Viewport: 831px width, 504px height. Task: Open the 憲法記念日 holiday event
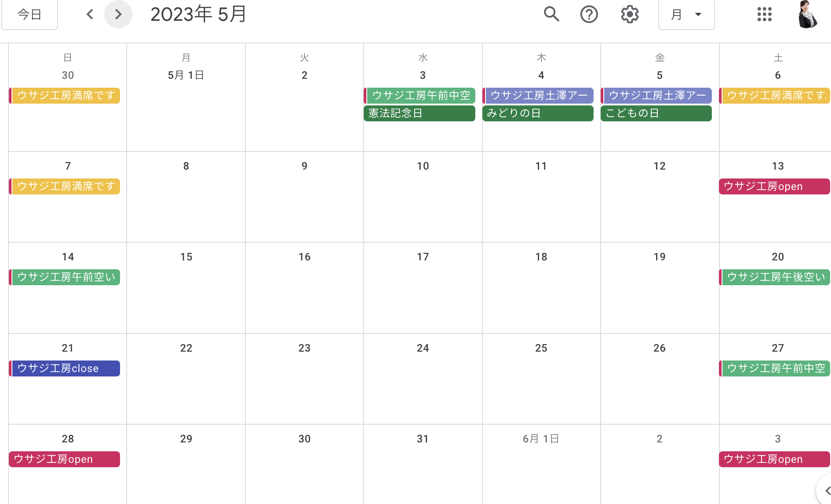pyautogui.click(x=419, y=113)
